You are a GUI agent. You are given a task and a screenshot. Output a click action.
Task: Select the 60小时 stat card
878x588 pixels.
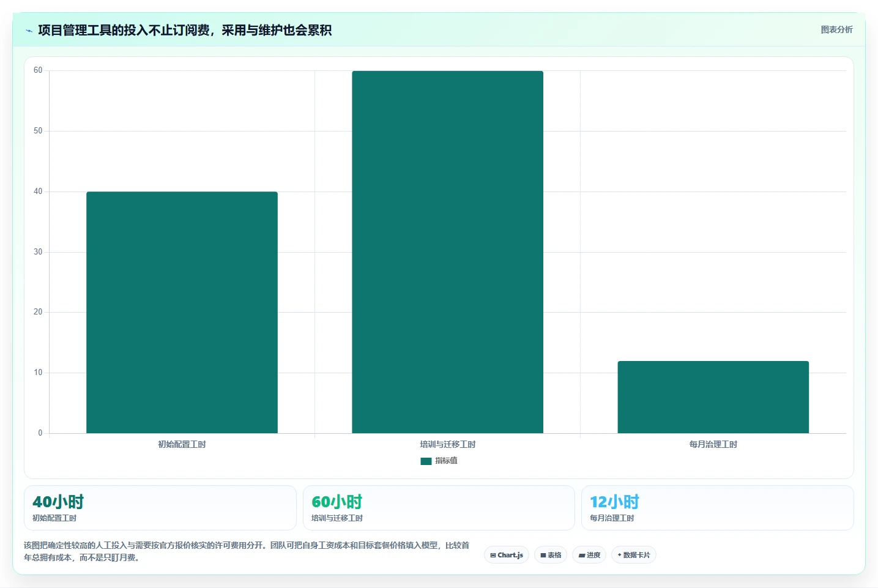439,508
